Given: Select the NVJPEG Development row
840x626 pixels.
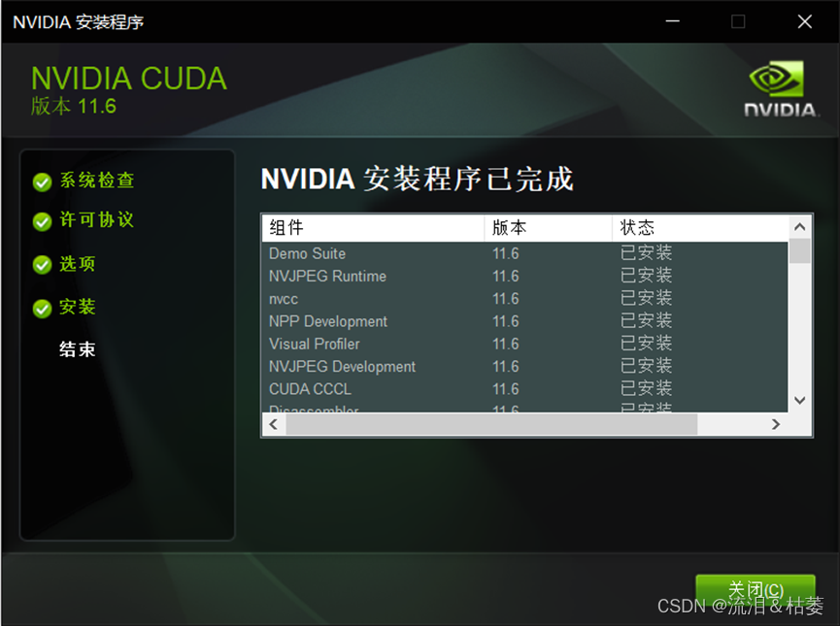Looking at the screenshot, I should point(525,366).
